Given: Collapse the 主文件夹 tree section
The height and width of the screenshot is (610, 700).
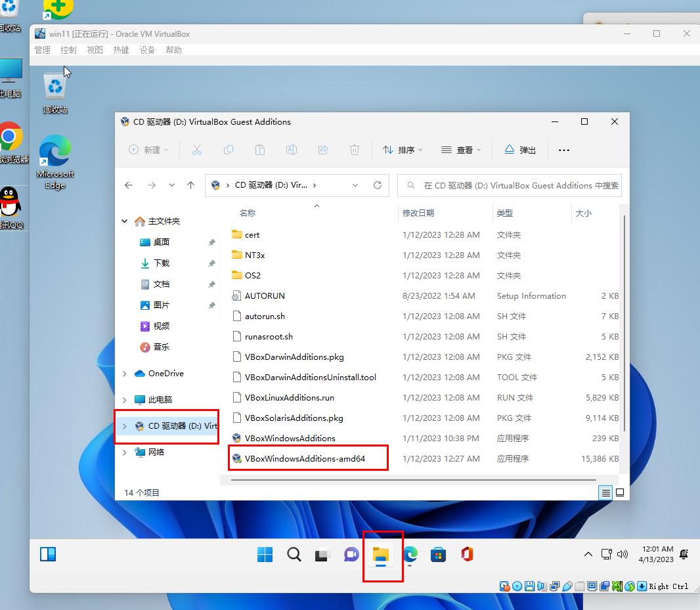Looking at the screenshot, I should coord(125,221).
